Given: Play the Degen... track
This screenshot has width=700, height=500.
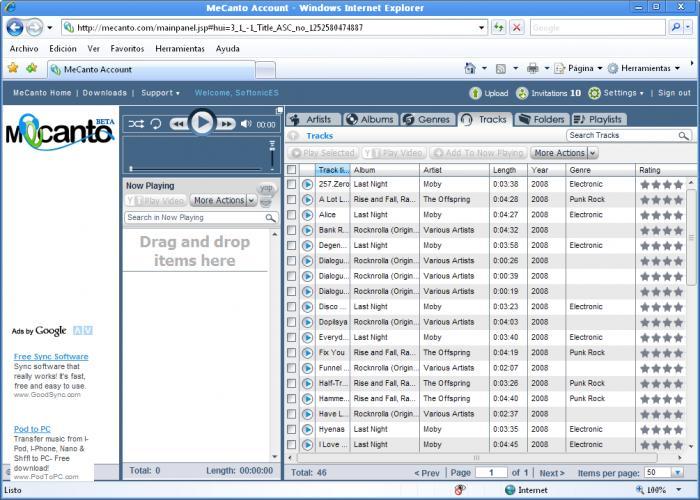Looking at the screenshot, I should click(307, 246).
